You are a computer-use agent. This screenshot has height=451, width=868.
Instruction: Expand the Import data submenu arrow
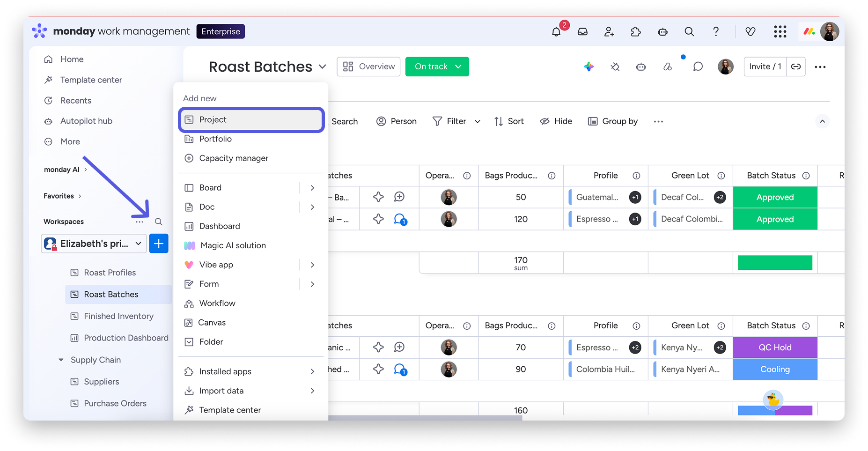click(312, 391)
